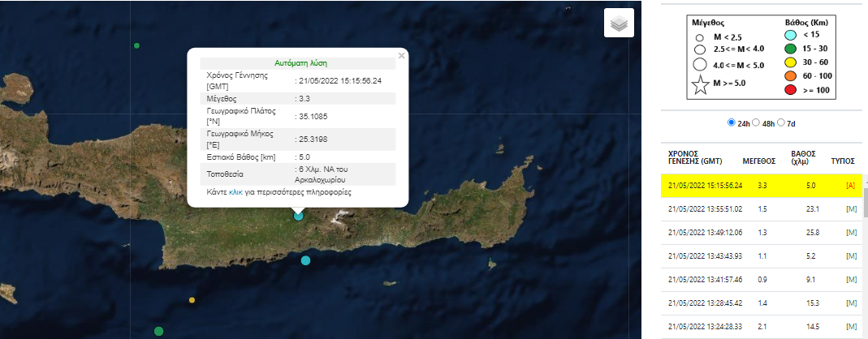Click the cyan marker beneath the popup pointer
Viewport: 868px width, 339px height.
point(299,216)
